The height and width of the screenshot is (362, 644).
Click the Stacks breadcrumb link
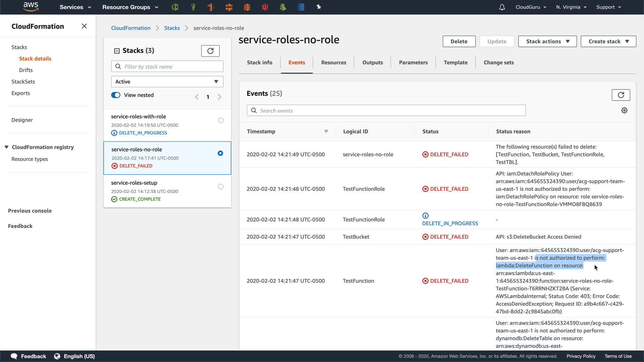pyautogui.click(x=172, y=28)
